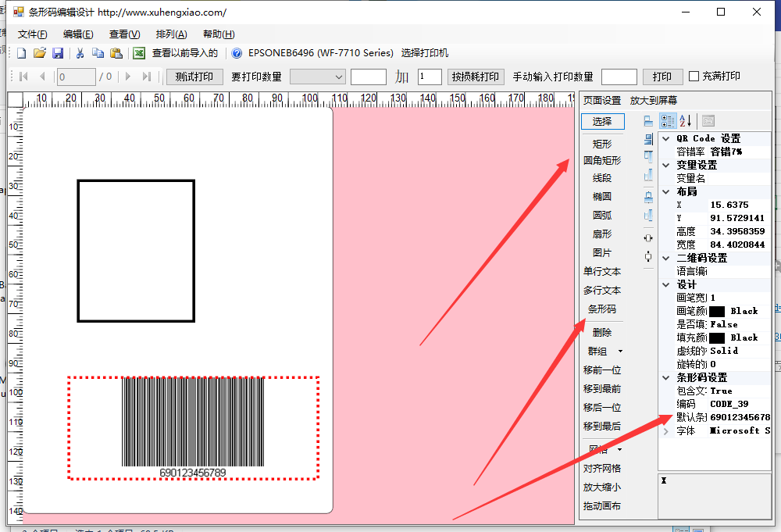
Task: Select the 条形码 barcode tool
Action: tap(601, 309)
